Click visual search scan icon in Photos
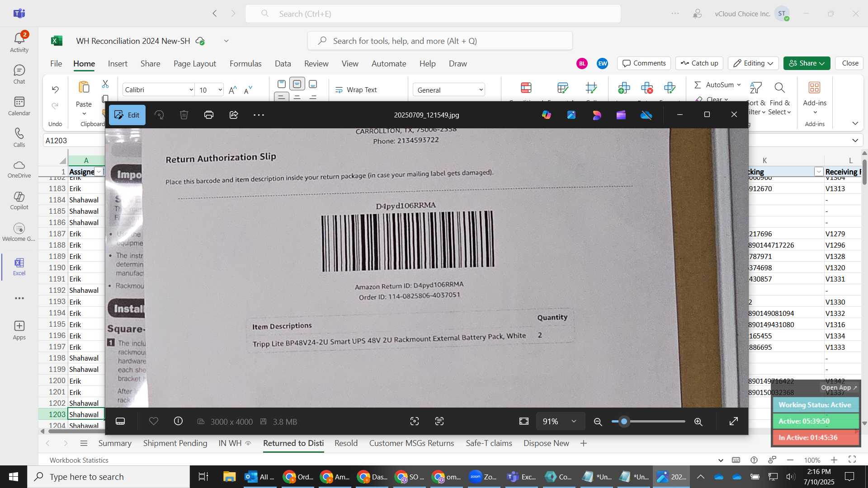The width and height of the screenshot is (868, 488). tap(415, 421)
